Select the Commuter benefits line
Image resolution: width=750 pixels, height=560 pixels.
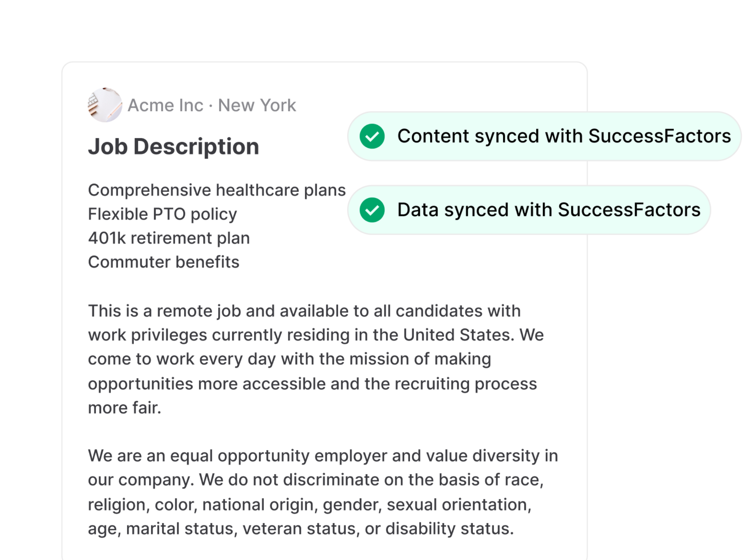click(x=163, y=262)
